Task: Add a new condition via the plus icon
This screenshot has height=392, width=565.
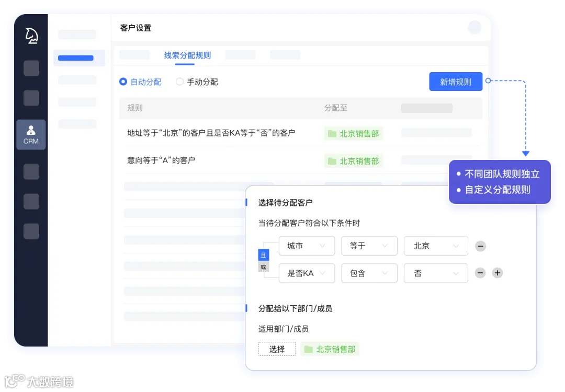Action: pyautogui.click(x=497, y=273)
